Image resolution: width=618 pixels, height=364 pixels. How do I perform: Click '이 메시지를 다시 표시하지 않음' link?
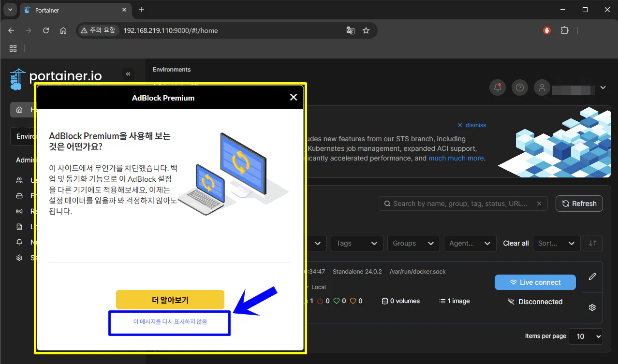pyautogui.click(x=170, y=321)
